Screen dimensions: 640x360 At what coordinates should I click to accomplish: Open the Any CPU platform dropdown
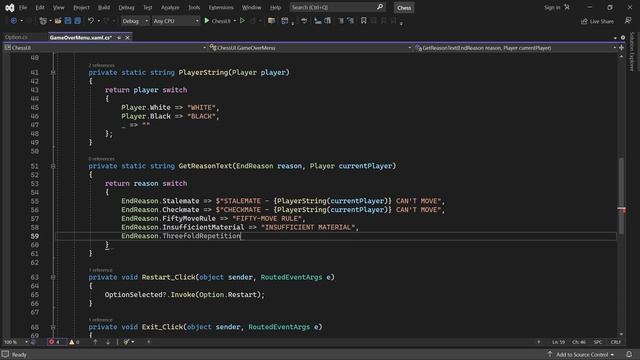click(176, 21)
